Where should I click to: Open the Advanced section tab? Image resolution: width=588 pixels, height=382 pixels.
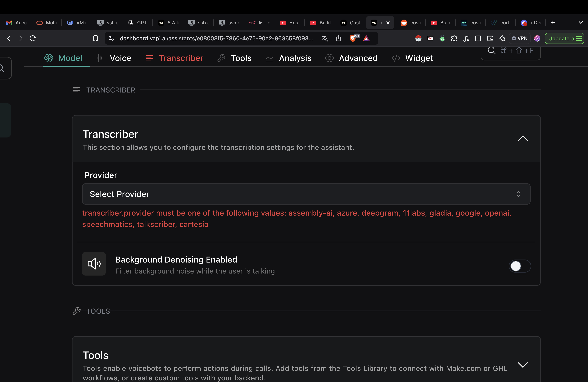[351, 58]
